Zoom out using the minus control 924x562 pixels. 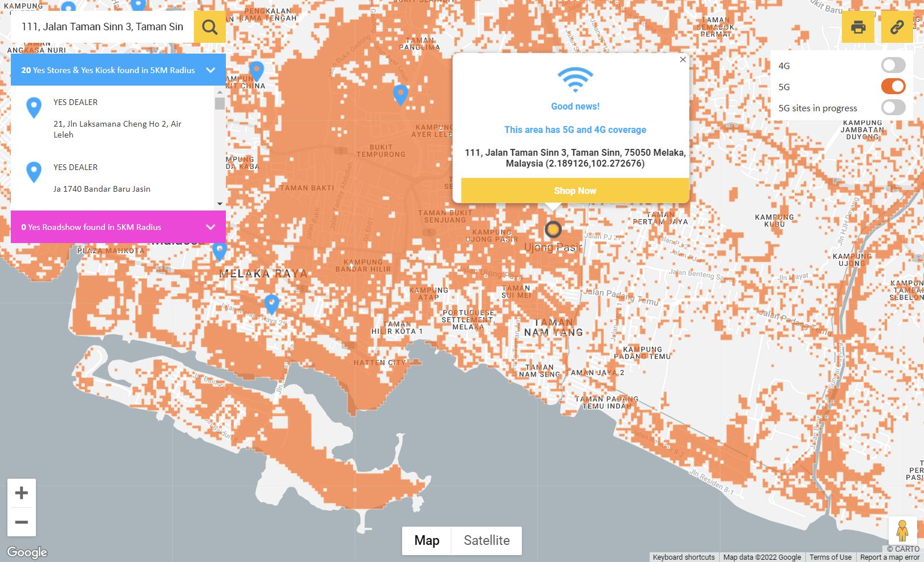22,521
